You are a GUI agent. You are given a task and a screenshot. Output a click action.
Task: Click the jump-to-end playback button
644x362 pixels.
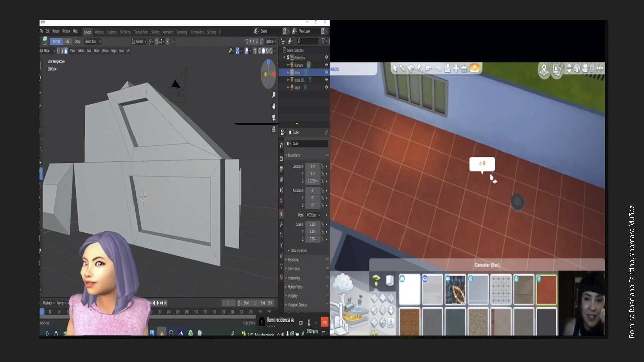click(166, 303)
